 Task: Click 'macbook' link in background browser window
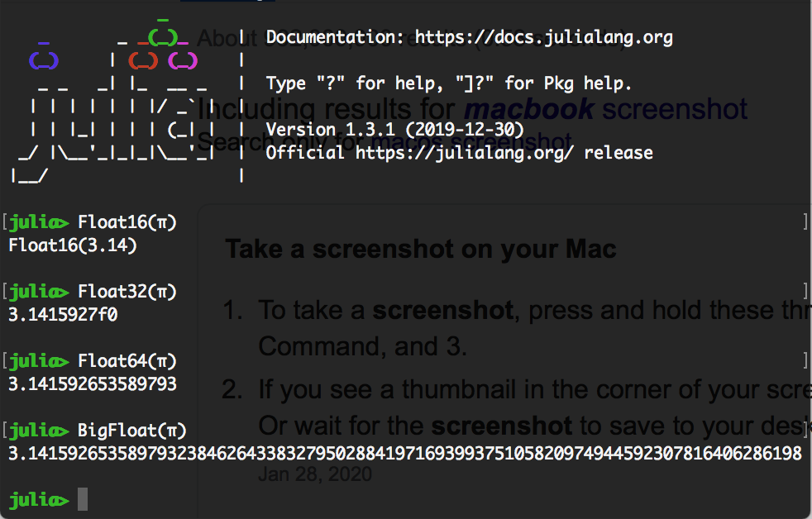point(528,109)
